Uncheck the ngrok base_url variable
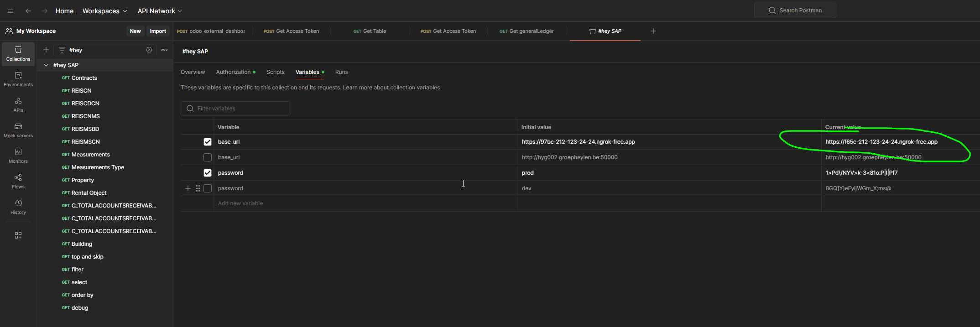Screen dimensions: 980x327 click(208, 142)
